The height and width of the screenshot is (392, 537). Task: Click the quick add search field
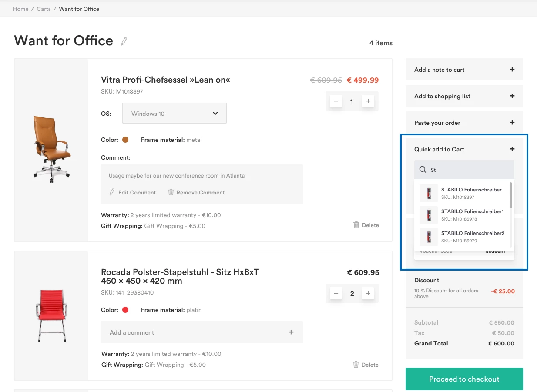coord(464,170)
